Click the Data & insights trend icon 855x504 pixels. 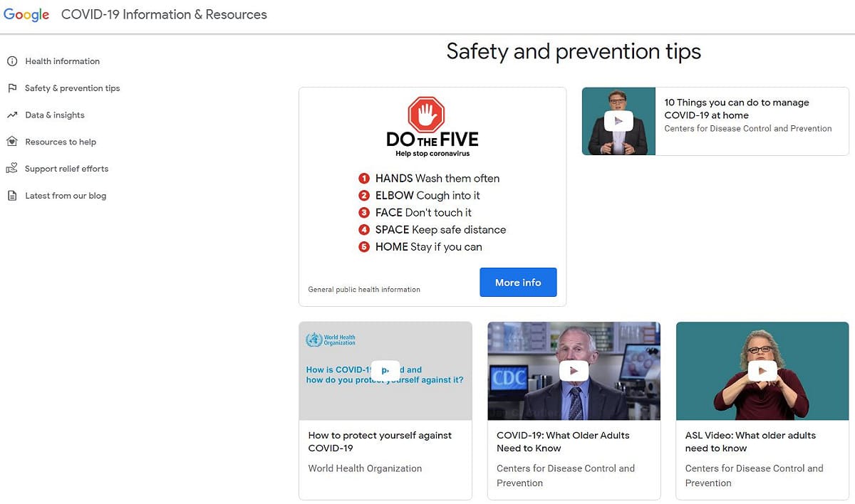pyautogui.click(x=12, y=115)
